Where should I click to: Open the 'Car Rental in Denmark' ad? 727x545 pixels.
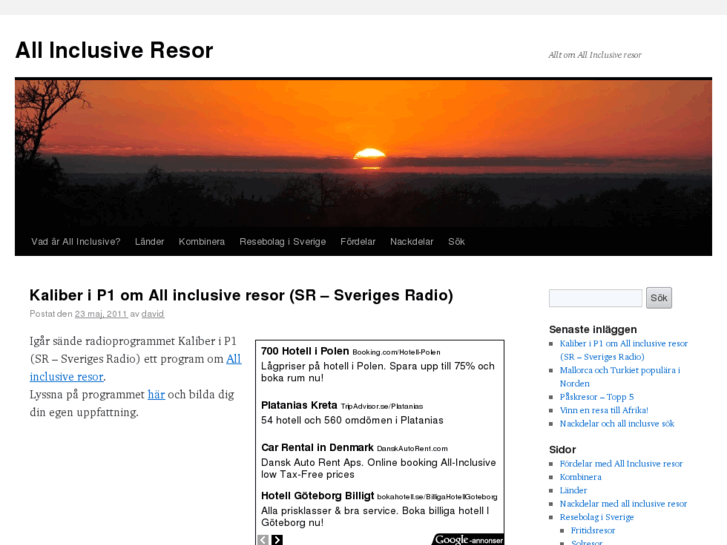coord(317,448)
